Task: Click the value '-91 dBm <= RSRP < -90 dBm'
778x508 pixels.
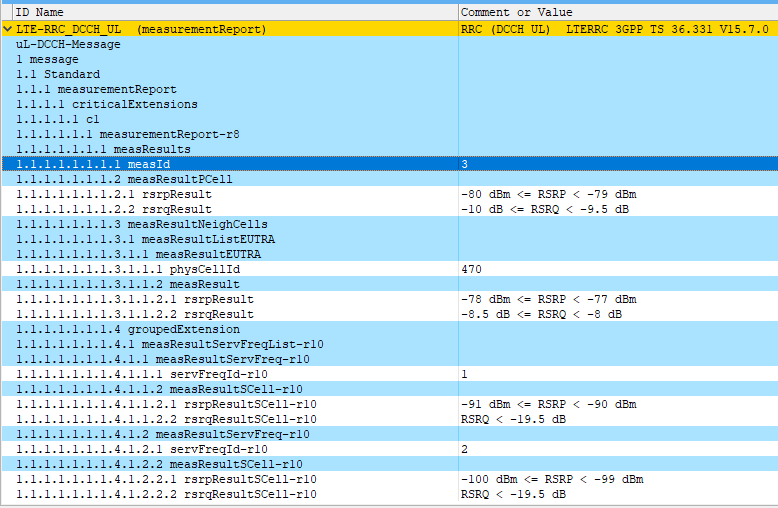Action: [548, 404]
